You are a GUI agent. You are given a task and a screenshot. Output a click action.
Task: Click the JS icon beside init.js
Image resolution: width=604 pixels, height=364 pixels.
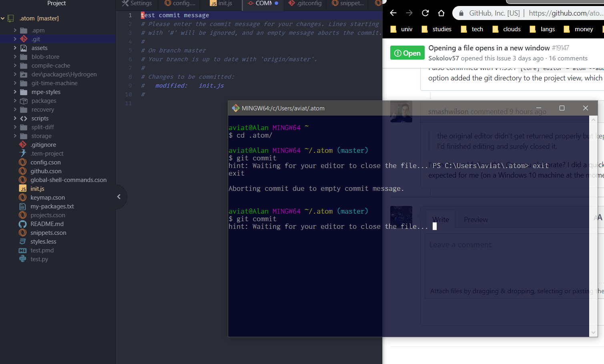pos(23,189)
